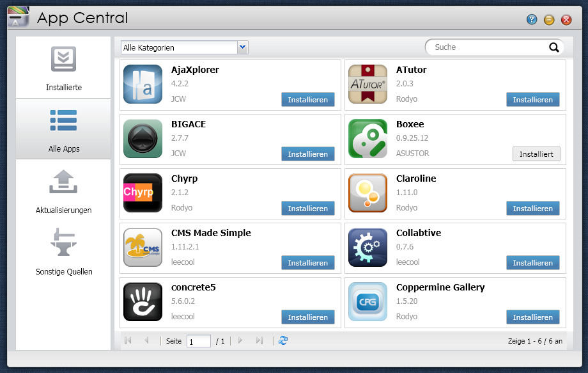Viewport: 588px width, 373px height.
Task: Click the BIGACE app icon
Action: [x=143, y=138]
